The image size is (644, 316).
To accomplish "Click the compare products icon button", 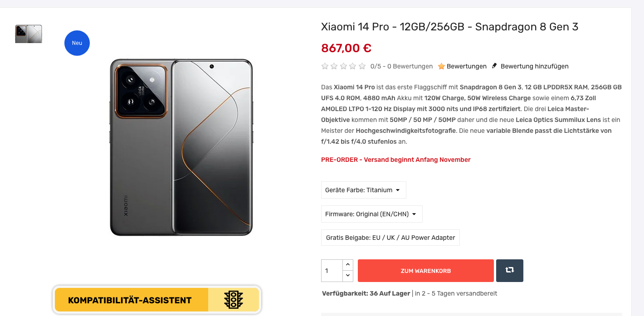I will [509, 271].
